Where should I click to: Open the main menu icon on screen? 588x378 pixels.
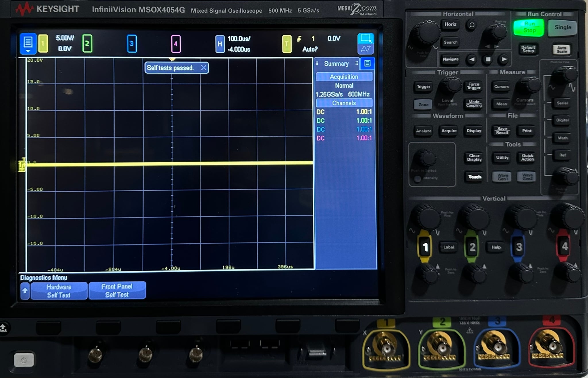[28, 44]
